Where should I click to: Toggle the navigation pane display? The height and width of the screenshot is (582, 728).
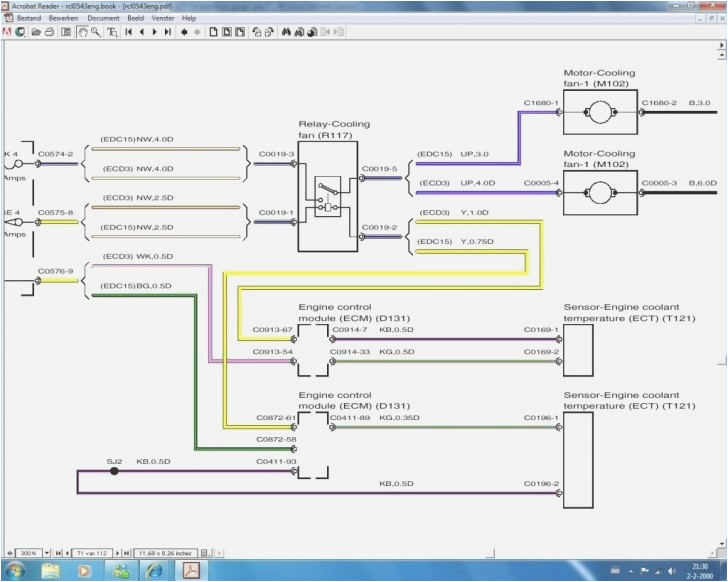(66, 32)
